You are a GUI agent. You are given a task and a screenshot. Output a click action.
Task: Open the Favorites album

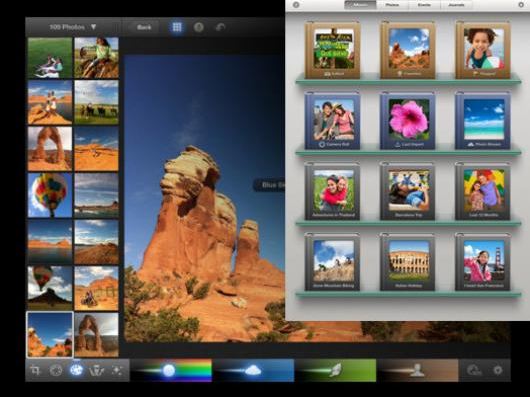click(408, 50)
